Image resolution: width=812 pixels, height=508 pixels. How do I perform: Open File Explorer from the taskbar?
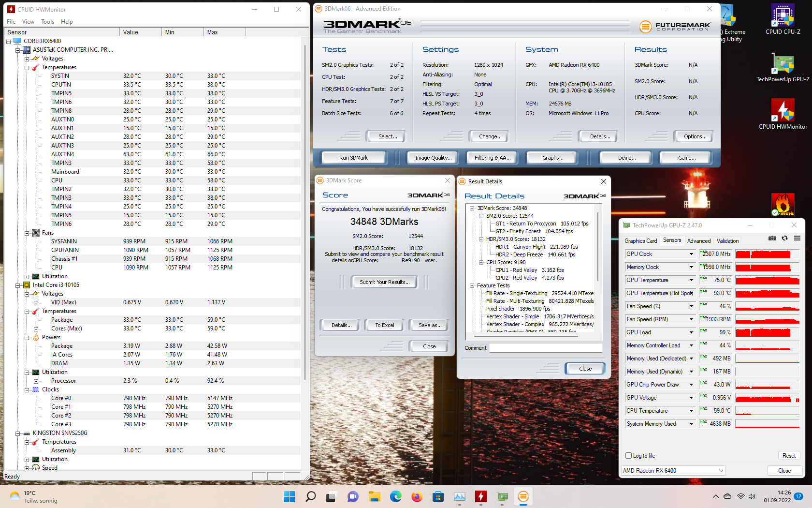pyautogui.click(x=374, y=496)
